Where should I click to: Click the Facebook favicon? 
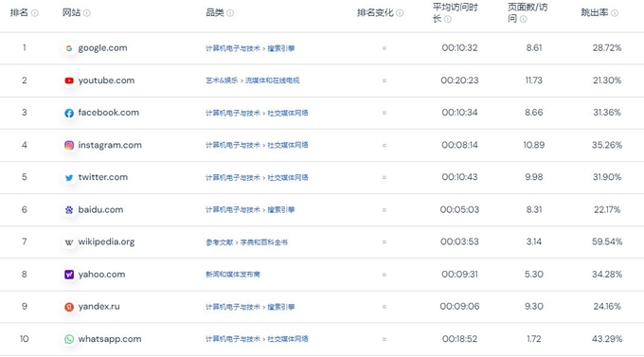69,113
